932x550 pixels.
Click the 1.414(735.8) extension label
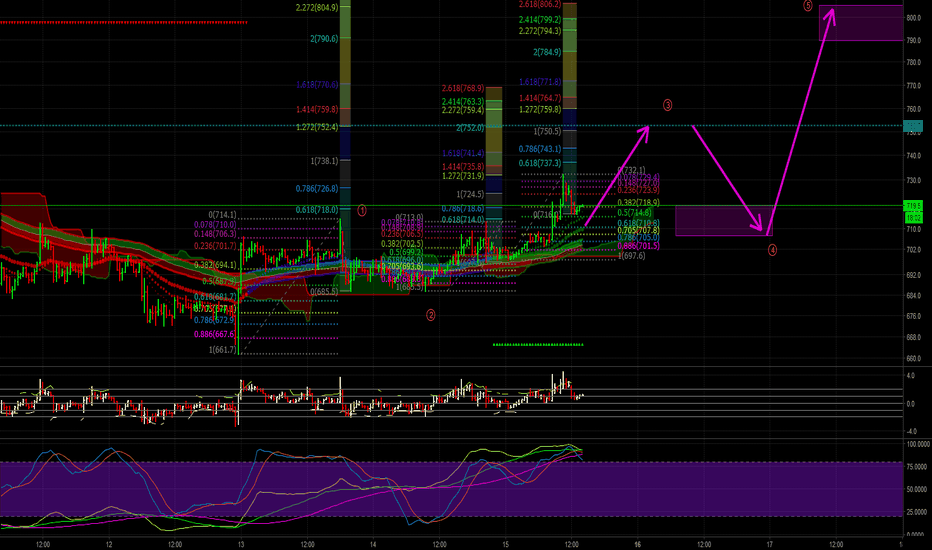pyautogui.click(x=462, y=167)
